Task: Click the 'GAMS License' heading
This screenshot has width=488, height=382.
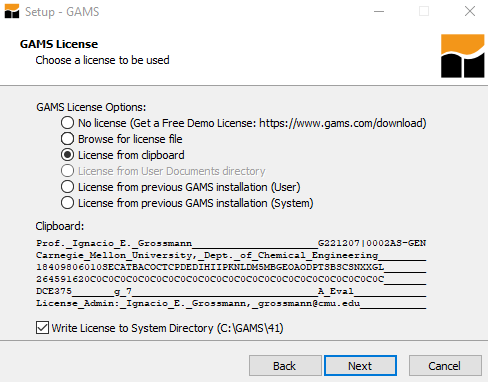Action: [x=59, y=44]
